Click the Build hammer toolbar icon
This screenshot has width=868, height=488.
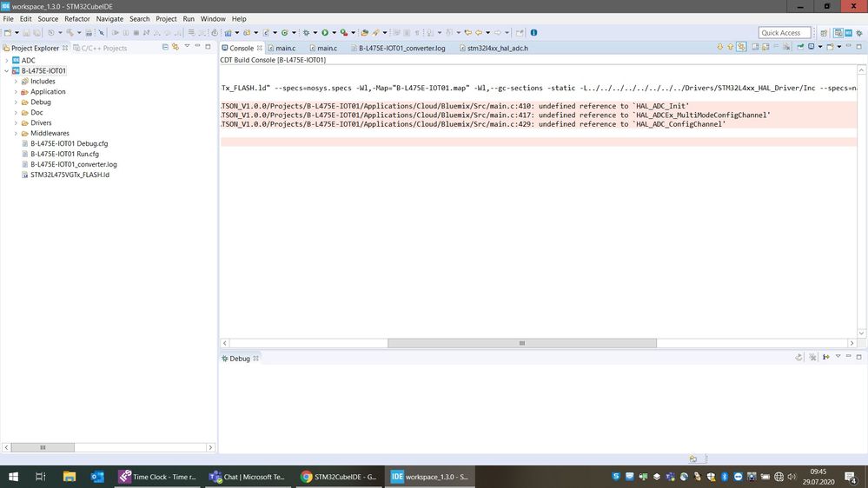(x=70, y=33)
